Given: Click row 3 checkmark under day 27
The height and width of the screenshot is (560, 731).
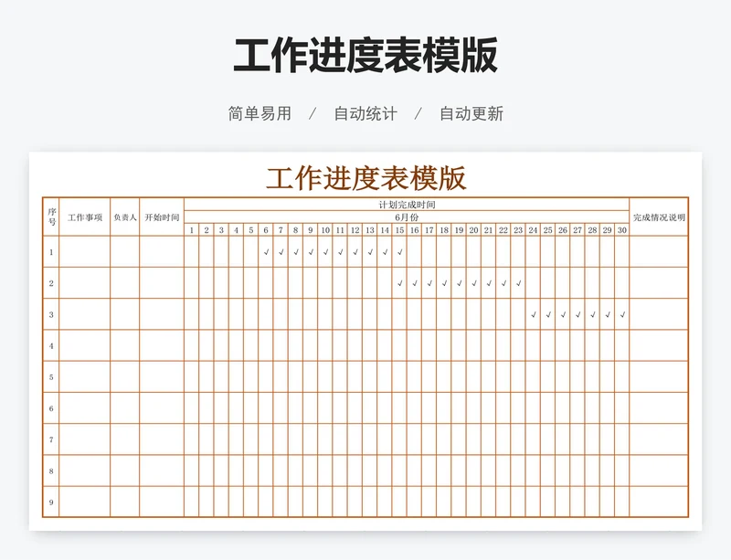Looking at the screenshot, I should [x=578, y=315].
